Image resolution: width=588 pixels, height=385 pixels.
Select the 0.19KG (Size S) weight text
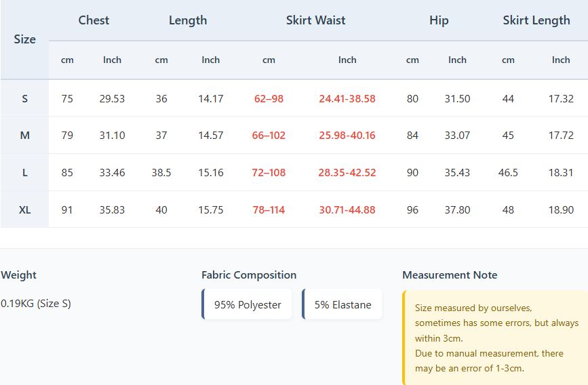click(x=36, y=304)
